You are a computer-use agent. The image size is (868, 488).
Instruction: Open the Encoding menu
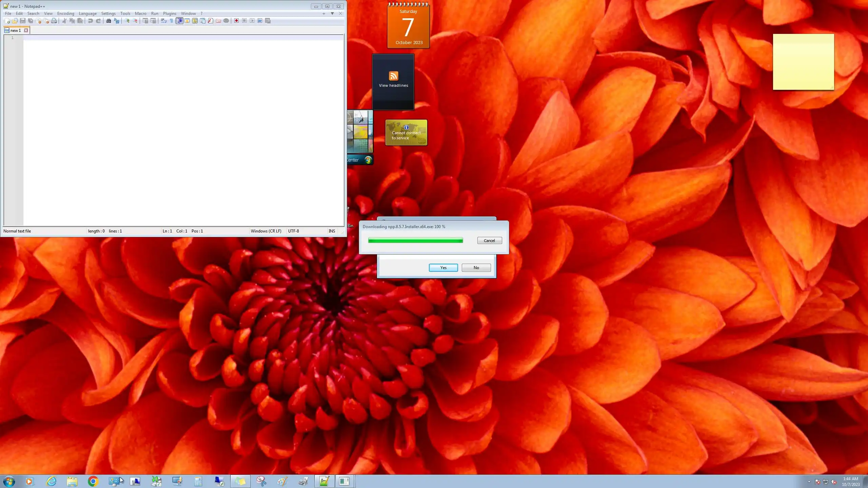(x=65, y=14)
